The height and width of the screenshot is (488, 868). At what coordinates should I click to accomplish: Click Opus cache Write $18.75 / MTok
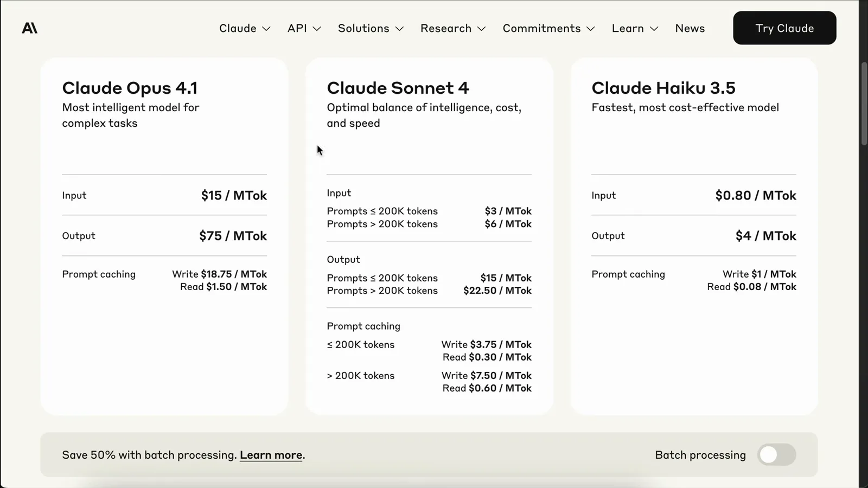pyautogui.click(x=220, y=274)
